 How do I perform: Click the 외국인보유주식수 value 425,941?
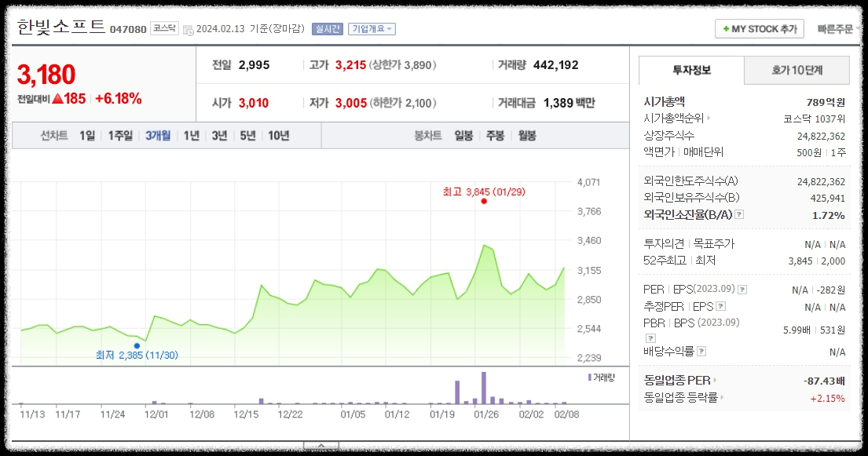coord(828,198)
